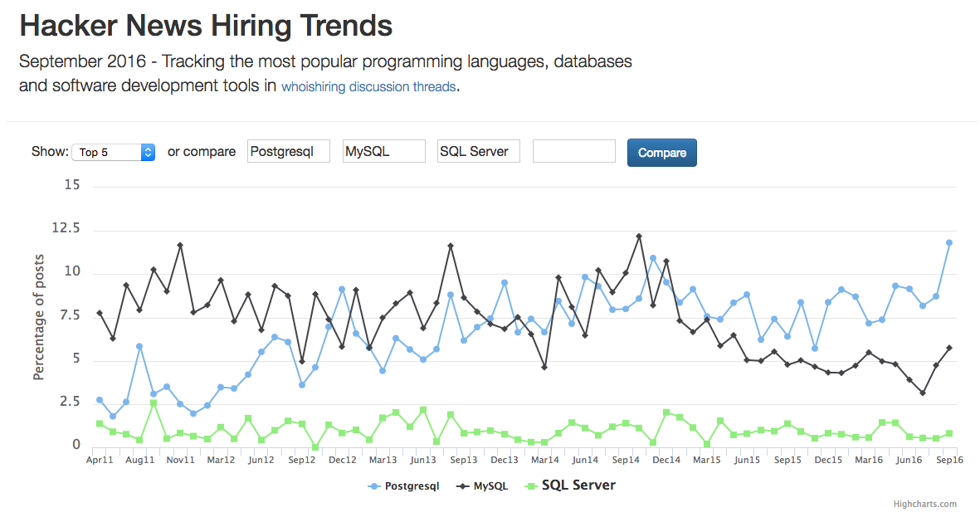The width and height of the screenshot is (980, 522).
Task: Click the Apr11 x-axis label
Action: [100, 460]
